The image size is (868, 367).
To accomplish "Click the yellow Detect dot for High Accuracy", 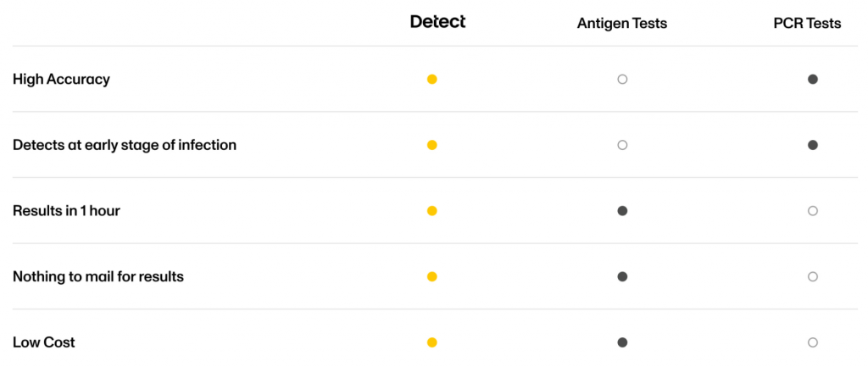I will (x=432, y=80).
